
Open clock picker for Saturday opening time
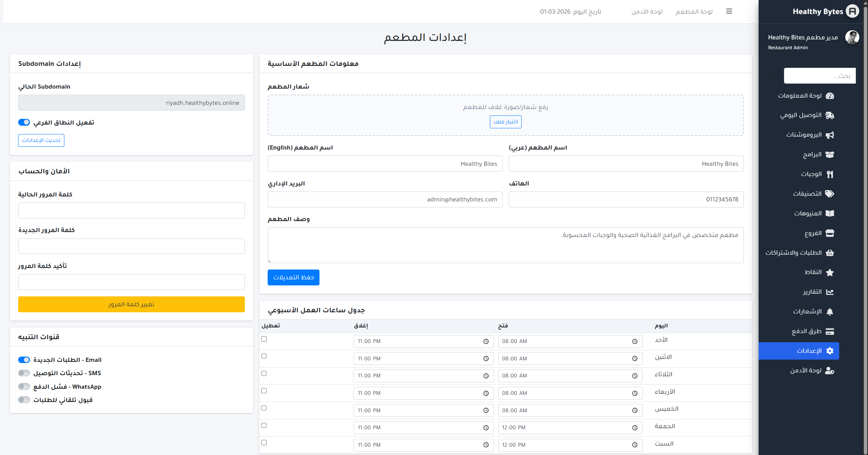point(634,445)
